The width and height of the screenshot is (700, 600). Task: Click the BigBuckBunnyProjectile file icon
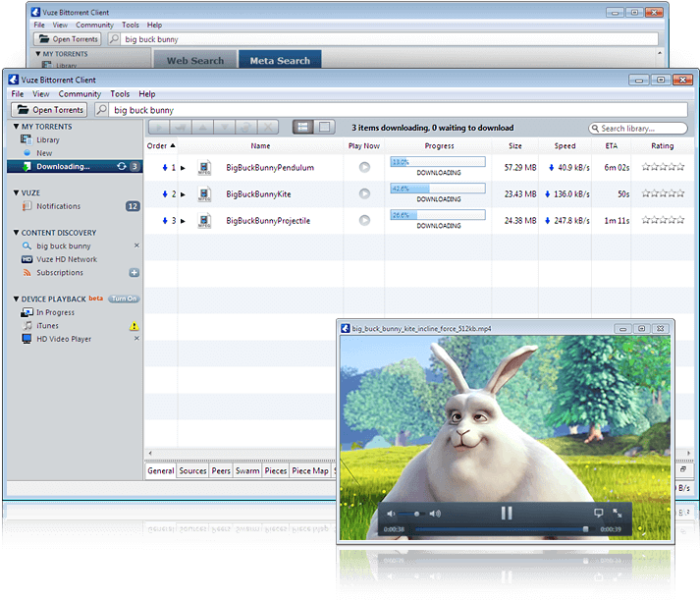pyautogui.click(x=204, y=221)
